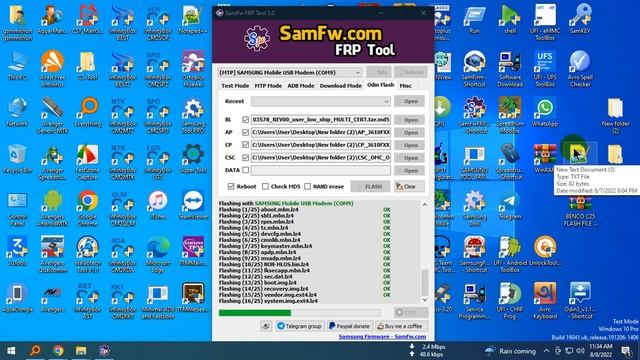Open File Explorer from the taskbar
The width and height of the screenshot is (640, 360).
[x=81, y=351]
